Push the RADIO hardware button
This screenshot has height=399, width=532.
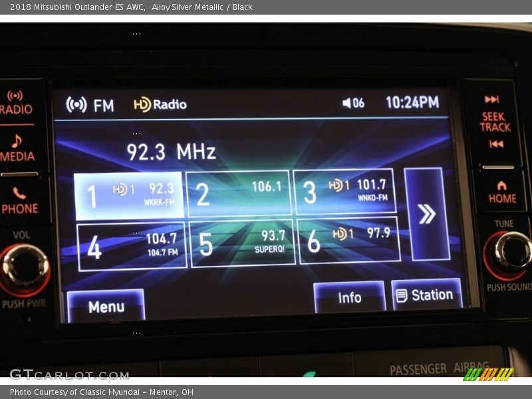pyautogui.click(x=16, y=103)
